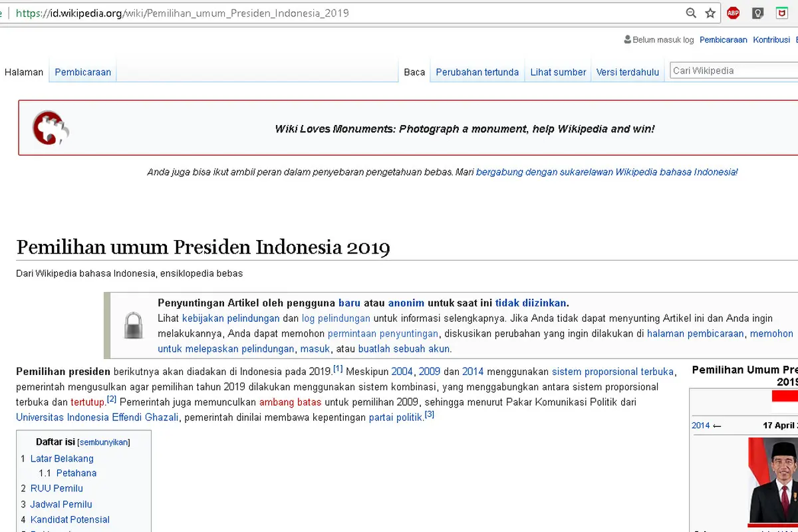
Task: Open log pelindungan link
Action: (336, 318)
